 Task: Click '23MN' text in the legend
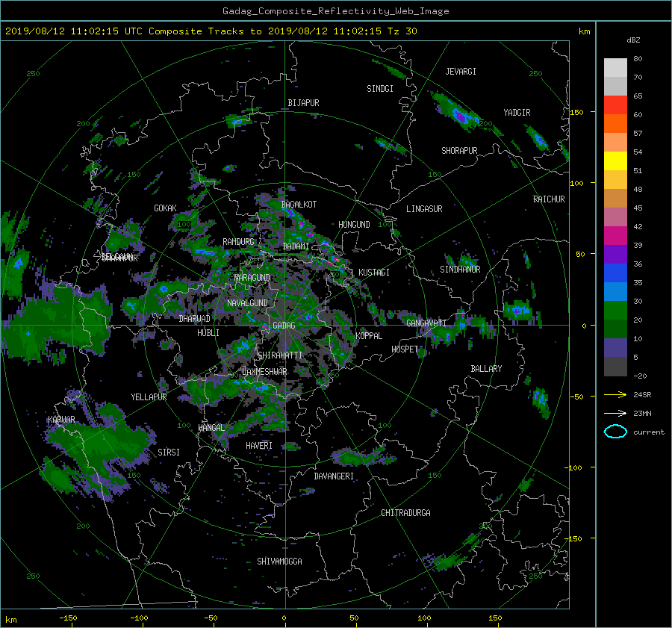(642, 414)
